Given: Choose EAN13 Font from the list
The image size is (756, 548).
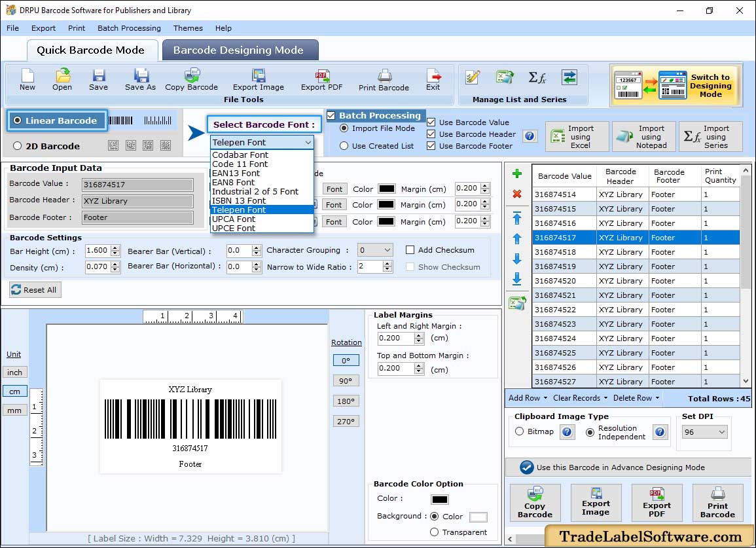Looking at the screenshot, I should click(x=236, y=174).
